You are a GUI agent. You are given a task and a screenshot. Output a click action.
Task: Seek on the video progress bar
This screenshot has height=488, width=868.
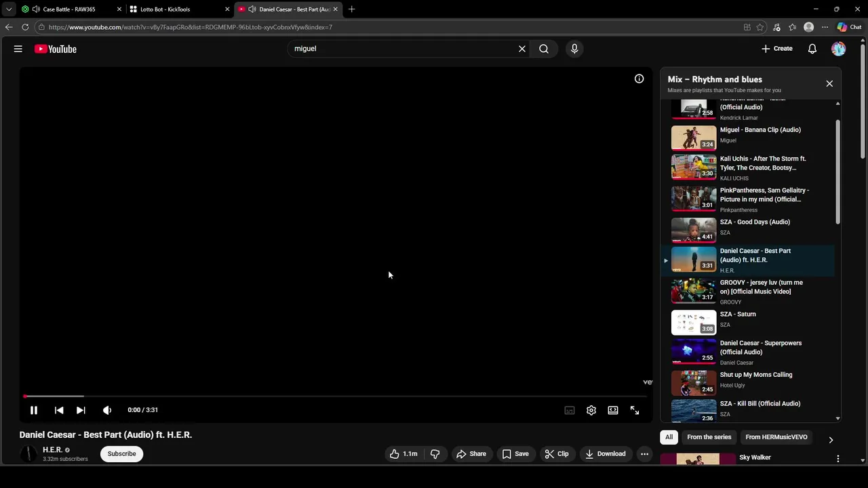(336, 396)
